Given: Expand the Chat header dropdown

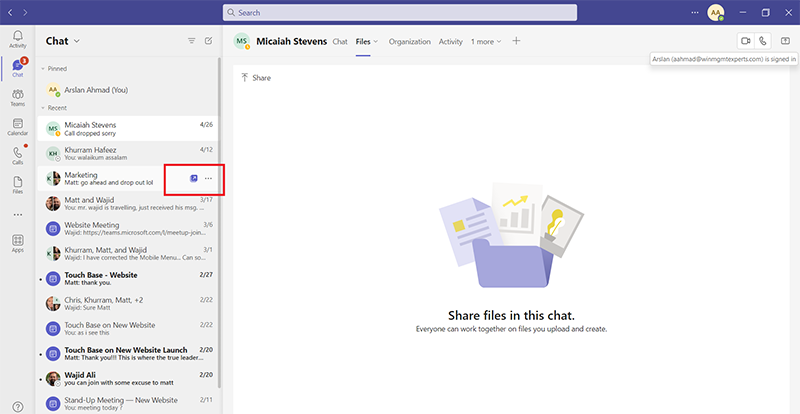Looking at the screenshot, I should tap(76, 41).
